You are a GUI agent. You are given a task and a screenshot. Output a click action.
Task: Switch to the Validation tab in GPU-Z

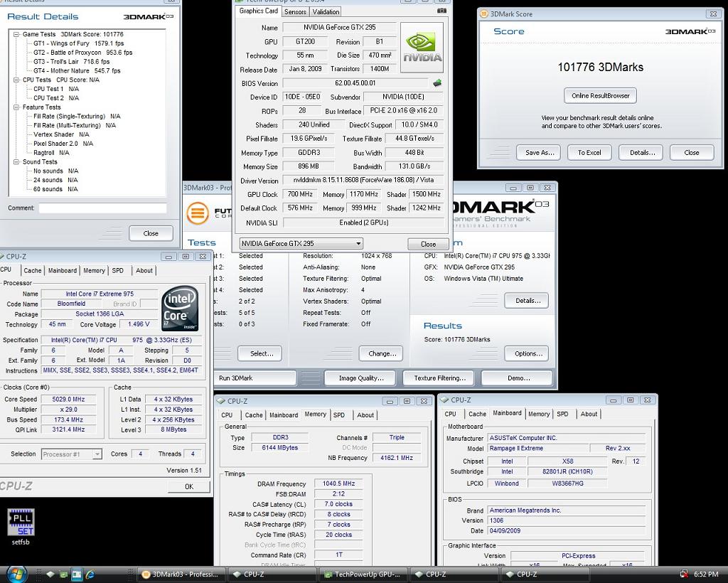tap(326, 11)
